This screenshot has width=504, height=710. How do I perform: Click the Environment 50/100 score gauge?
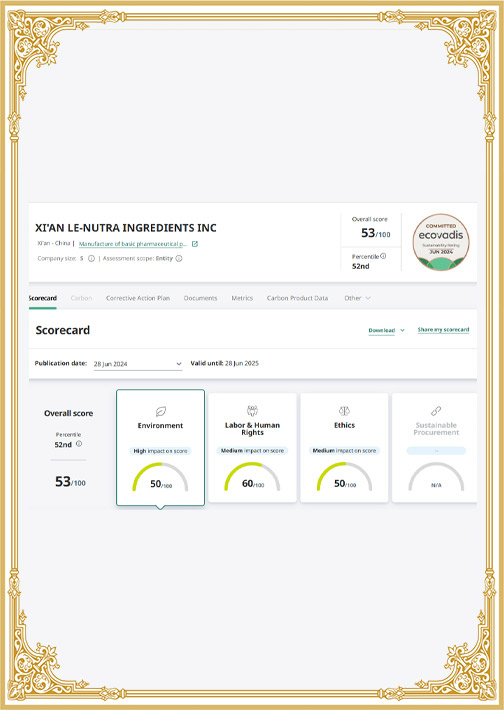(x=160, y=477)
